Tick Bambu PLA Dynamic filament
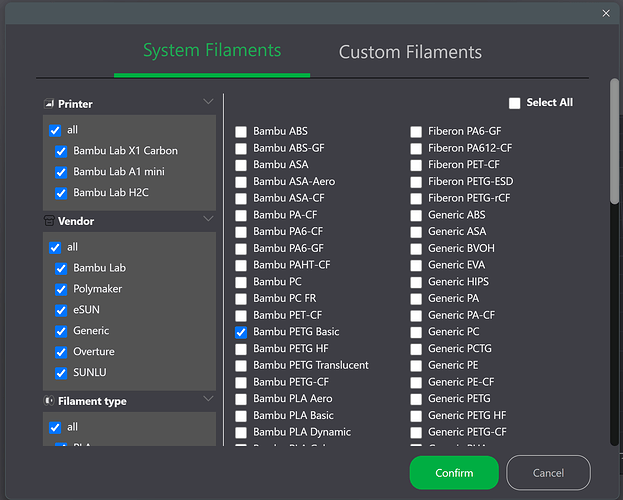 241,432
